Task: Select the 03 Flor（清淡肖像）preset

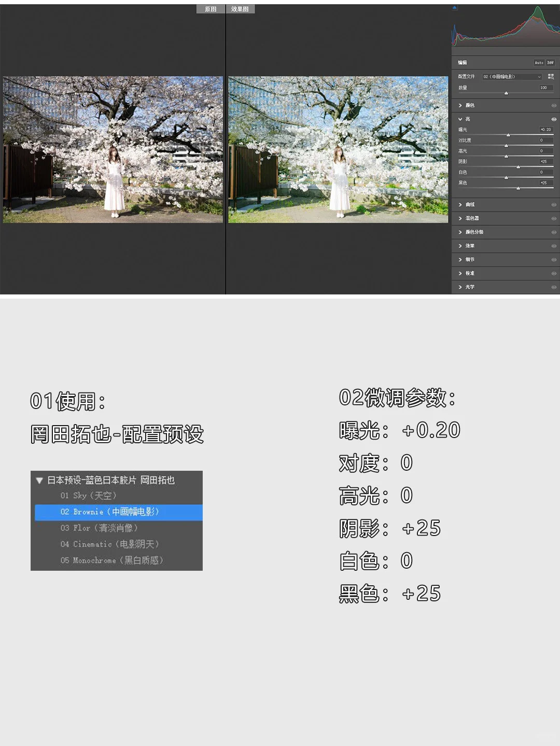Action: (x=118, y=528)
